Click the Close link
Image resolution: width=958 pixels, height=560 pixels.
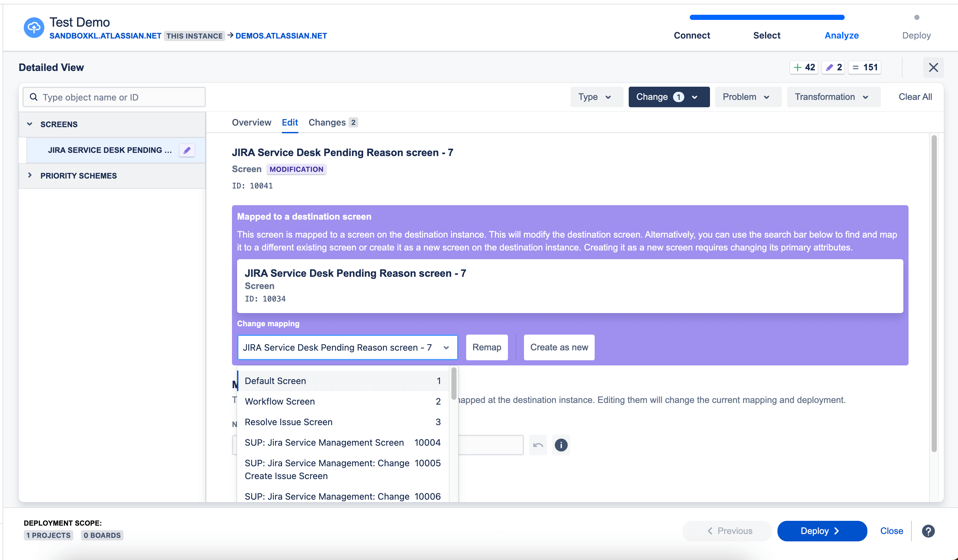tap(891, 531)
